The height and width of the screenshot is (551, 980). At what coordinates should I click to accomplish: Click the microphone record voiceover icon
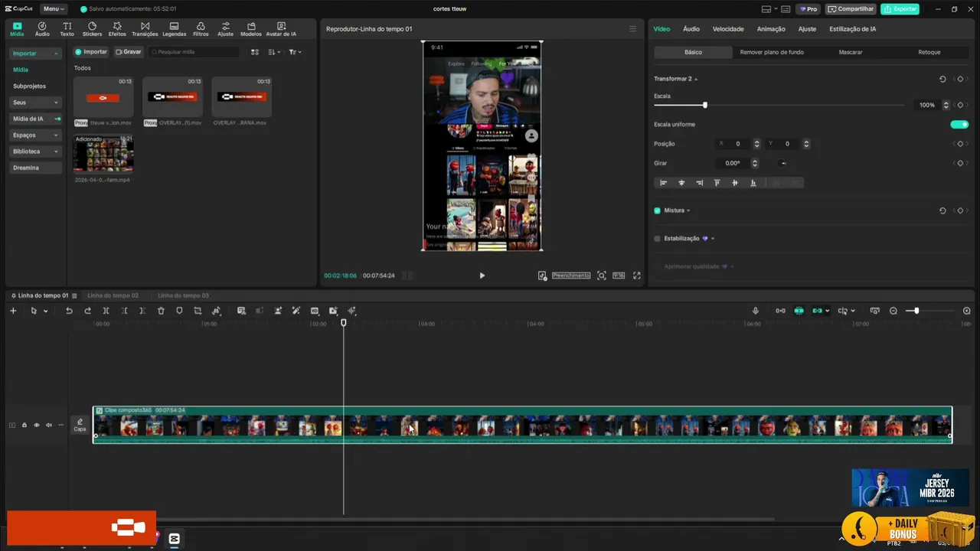click(756, 311)
